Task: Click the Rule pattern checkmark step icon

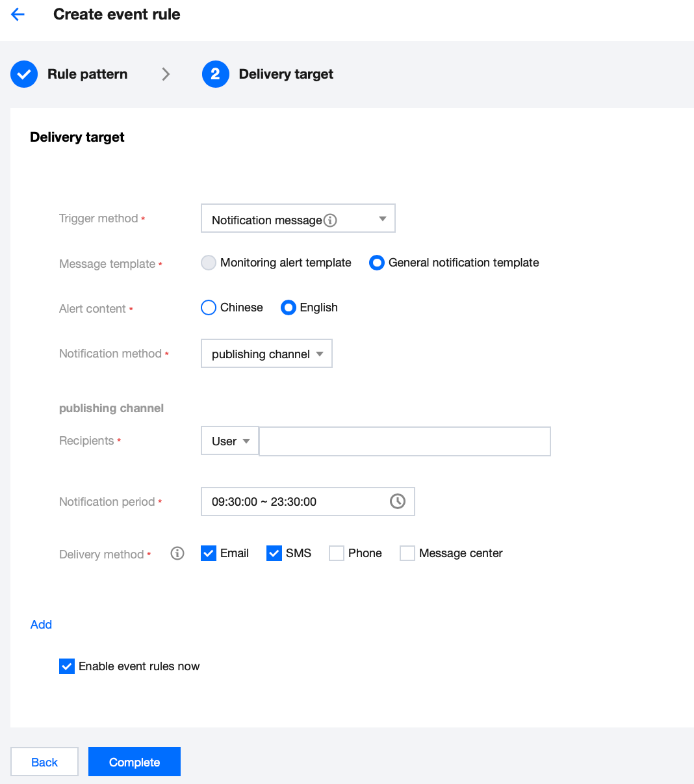Action: click(x=24, y=74)
